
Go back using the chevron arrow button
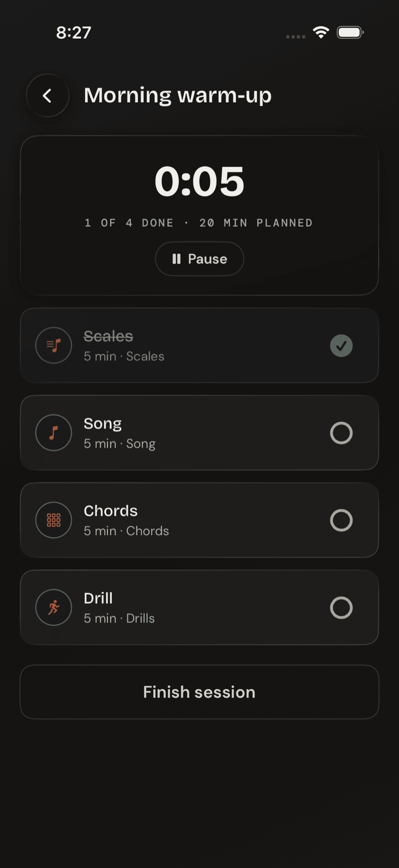click(47, 96)
